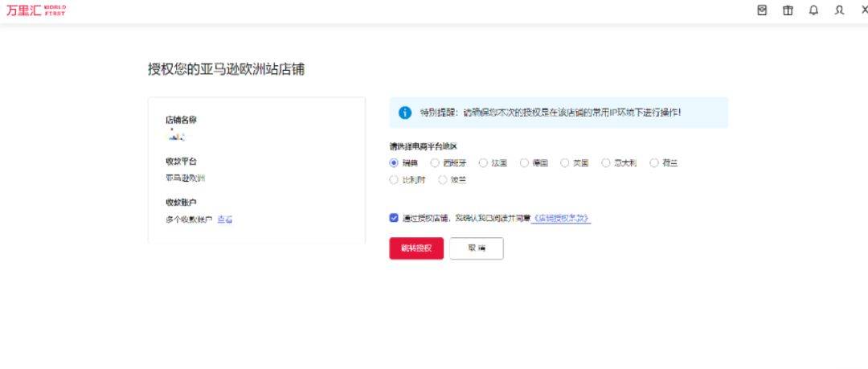868x369 pixels.
Task: Open the 店铺授权条款 terms link
Action: click(x=561, y=219)
